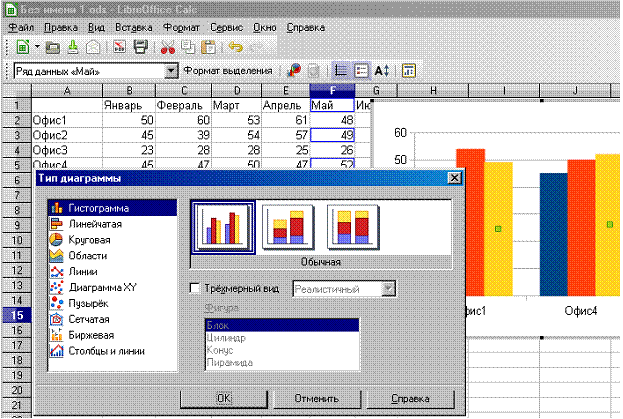Click the Chart Type icon in chart toolbar

(x=294, y=71)
